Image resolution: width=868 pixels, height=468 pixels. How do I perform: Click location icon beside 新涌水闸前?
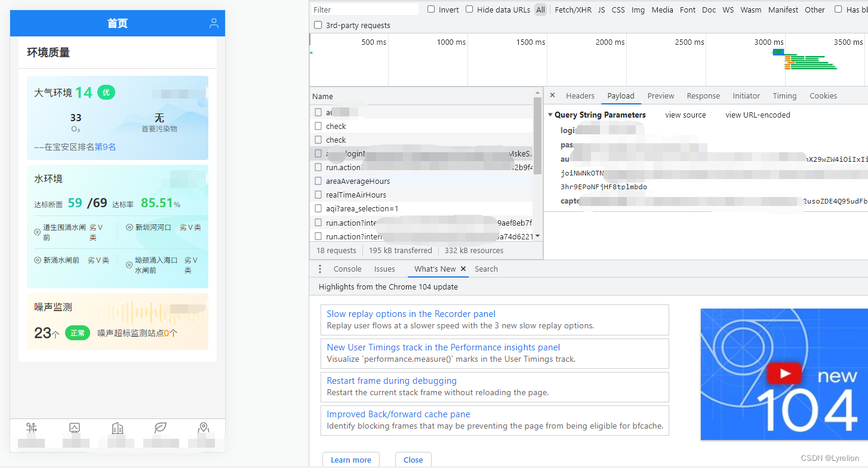tap(38, 260)
